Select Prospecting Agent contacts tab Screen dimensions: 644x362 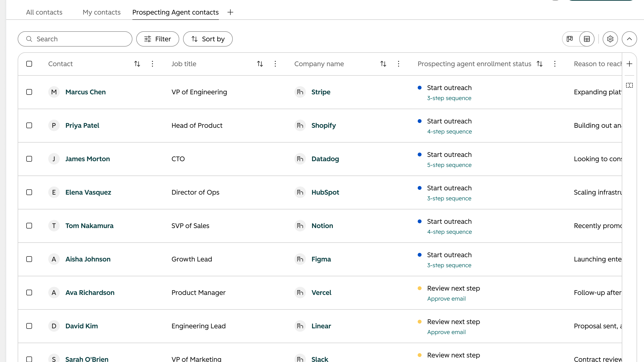(x=175, y=12)
